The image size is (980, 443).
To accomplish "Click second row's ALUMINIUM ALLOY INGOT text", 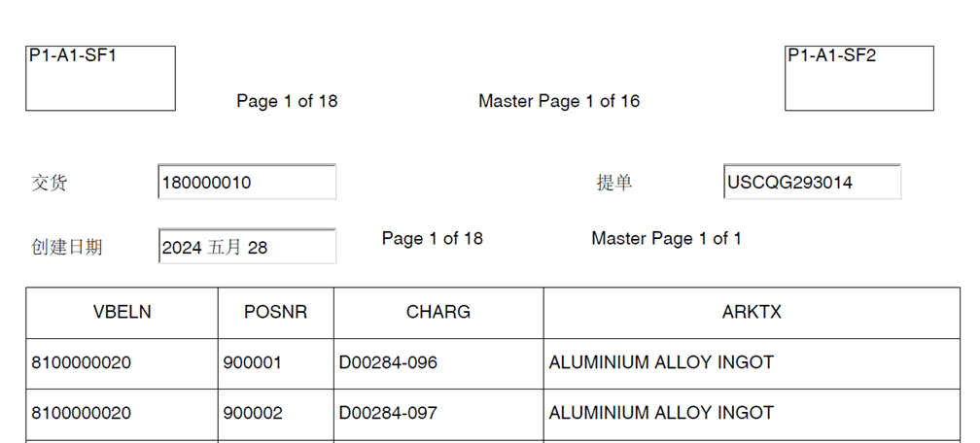I will (661, 413).
